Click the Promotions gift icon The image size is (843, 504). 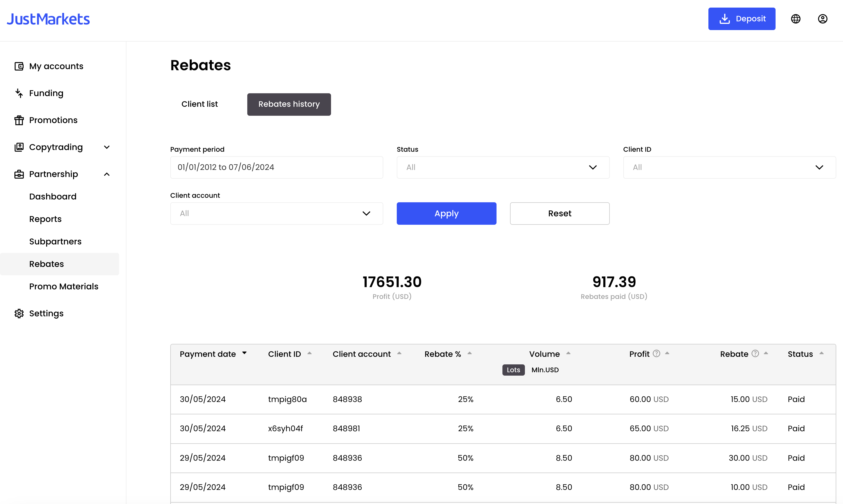click(x=19, y=120)
